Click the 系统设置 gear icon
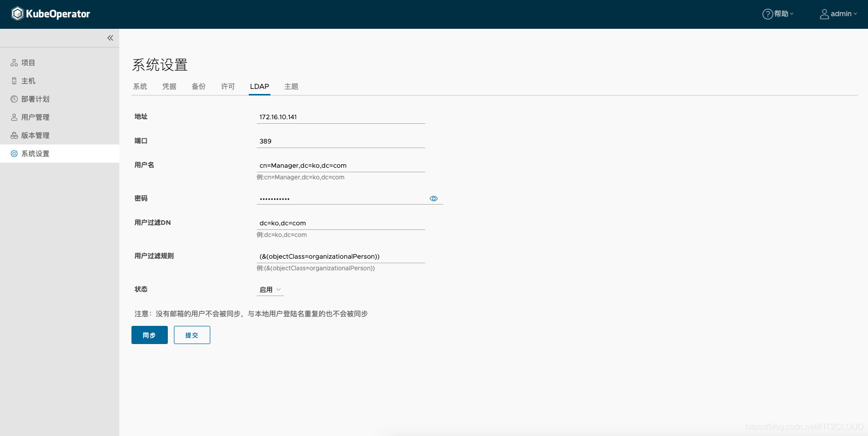The height and width of the screenshot is (436, 868). click(x=14, y=154)
